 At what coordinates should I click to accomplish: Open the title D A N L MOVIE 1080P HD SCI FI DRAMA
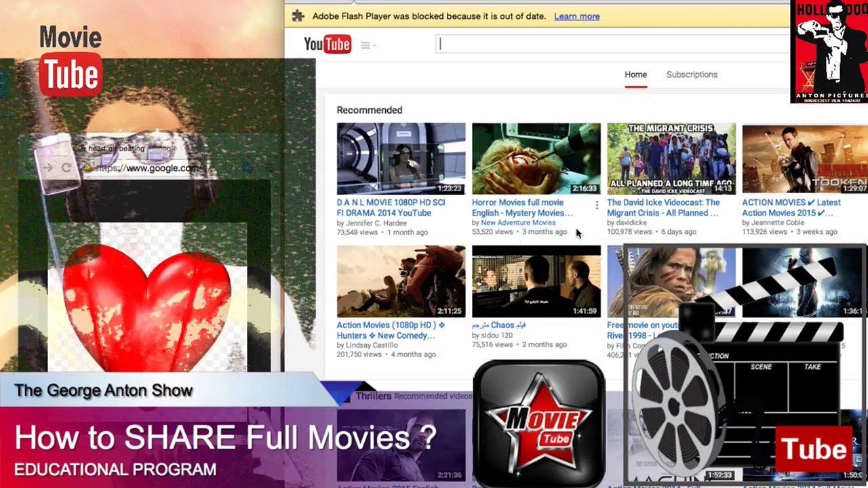coord(391,207)
